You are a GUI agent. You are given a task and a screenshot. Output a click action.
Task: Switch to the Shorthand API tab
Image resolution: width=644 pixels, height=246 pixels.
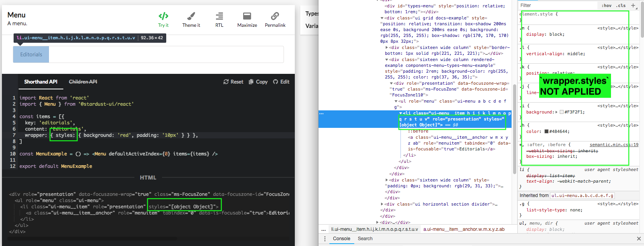click(40, 82)
